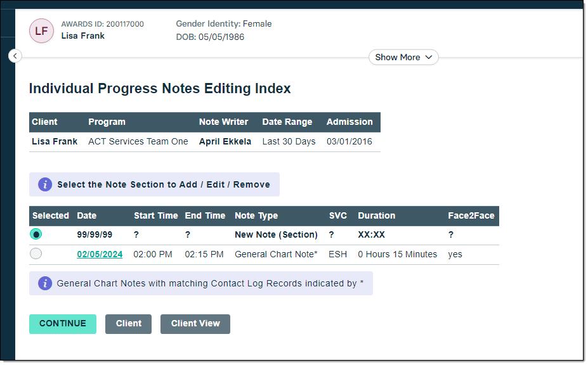The width and height of the screenshot is (588, 365).
Task: Click the LF client avatar icon
Action: tap(41, 30)
